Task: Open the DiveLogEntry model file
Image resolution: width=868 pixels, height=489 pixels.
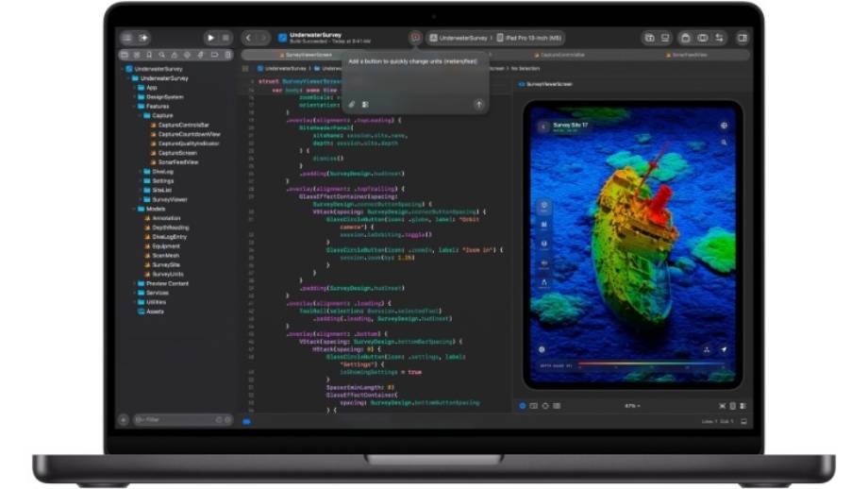Action: point(165,237)
